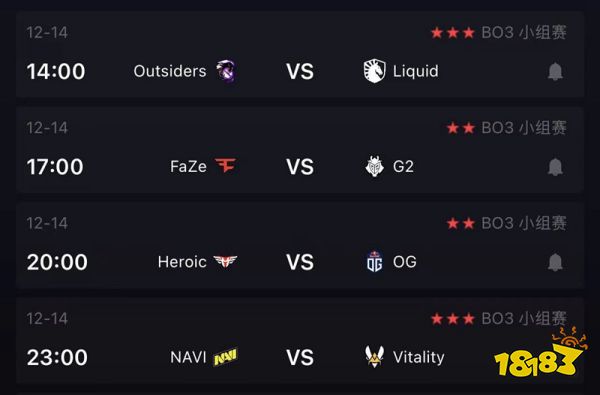
Task: Click the Vitality bee logo
Action: [x=374, y=356]
